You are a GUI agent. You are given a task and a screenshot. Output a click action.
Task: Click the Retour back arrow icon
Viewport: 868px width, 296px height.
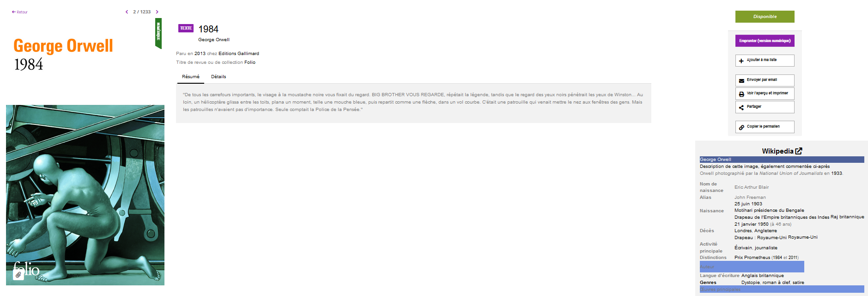click(x=13, y=12)
